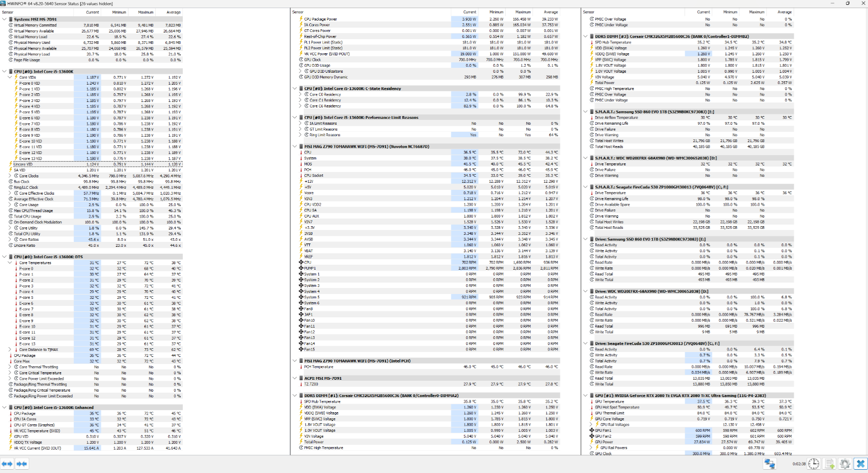The image size is (868, 473).
Task: Click drive icon beside S.M.A.R.T.: Samsung SSD 860 EVO
Action: (592, 111)
